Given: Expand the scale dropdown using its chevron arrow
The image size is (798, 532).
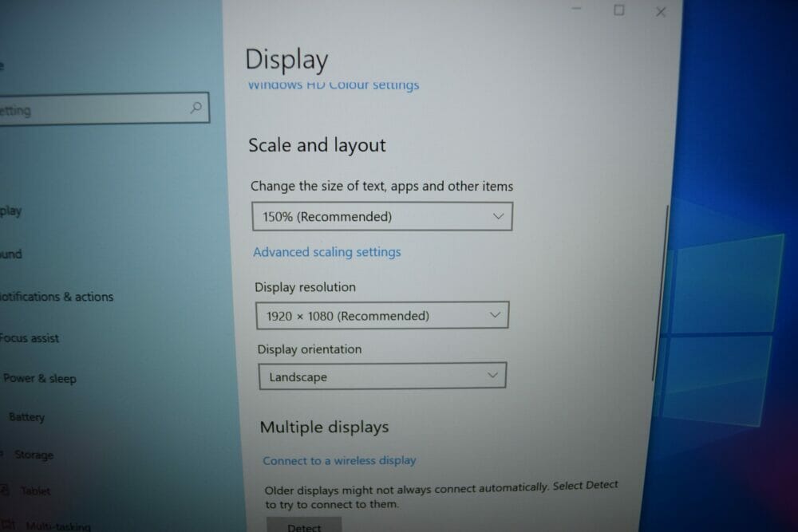Looking at the screenshot, I should (498, 216).
